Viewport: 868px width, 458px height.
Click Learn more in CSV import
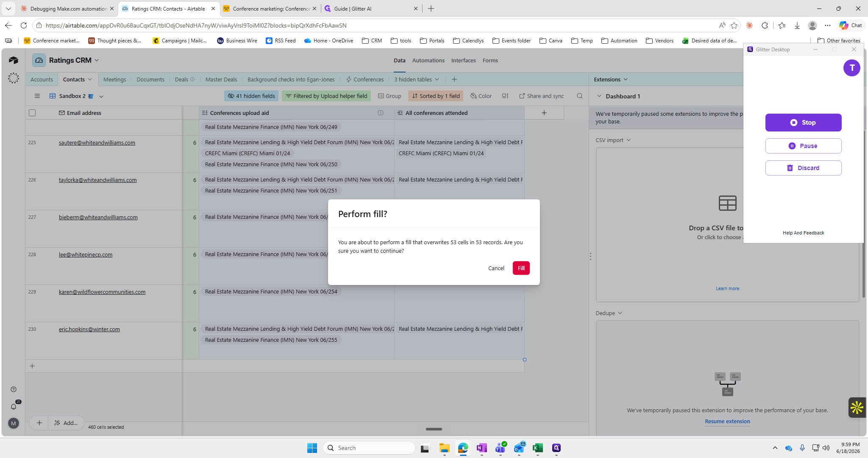(x=727, y=288)
